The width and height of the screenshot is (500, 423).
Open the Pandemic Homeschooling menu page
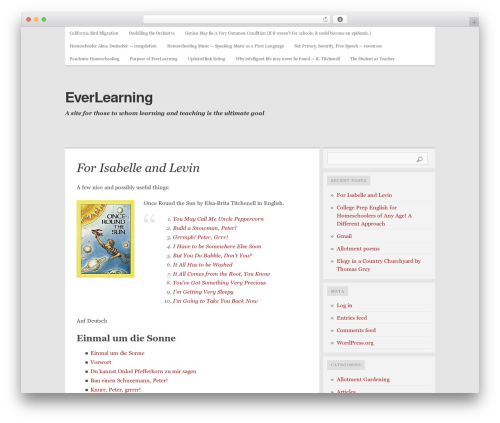[x=94, y=59]
